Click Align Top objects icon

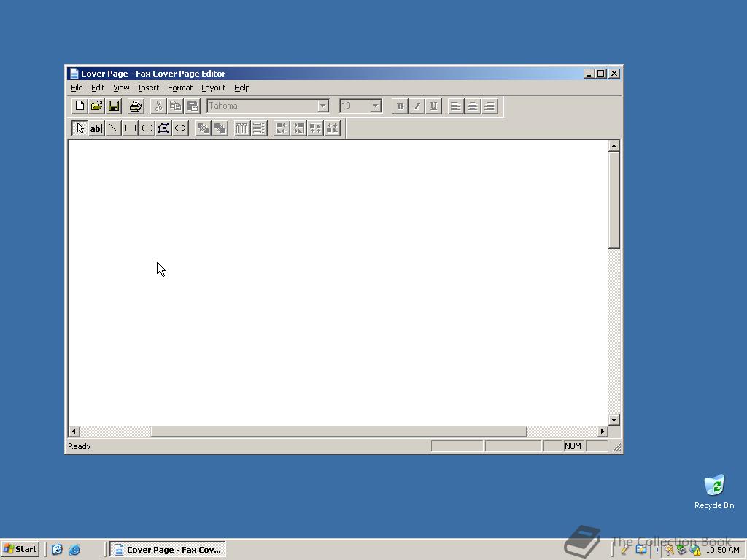(x=315, y=128)
